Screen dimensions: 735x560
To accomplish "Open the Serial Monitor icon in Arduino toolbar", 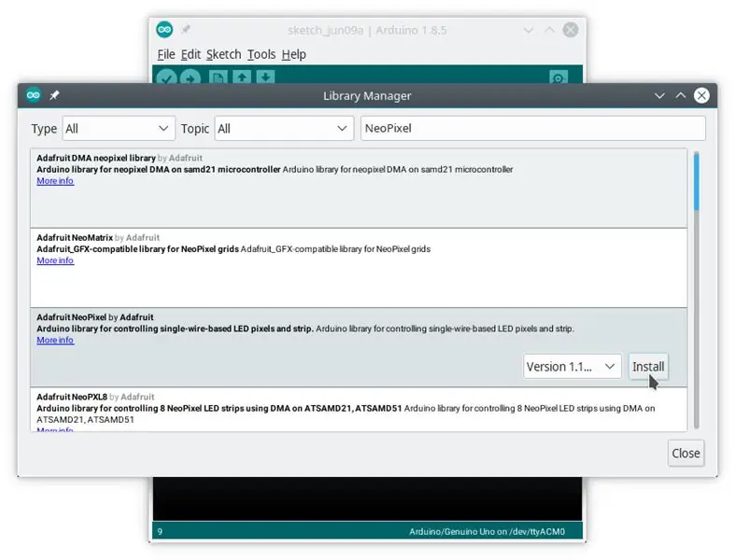I will coord(558,77).
